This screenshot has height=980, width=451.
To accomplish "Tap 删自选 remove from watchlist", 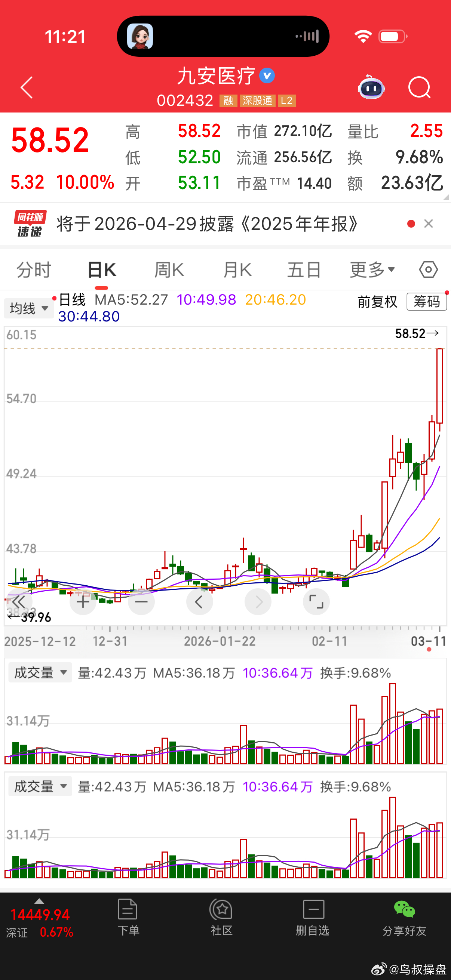I will tap(313, 918).
